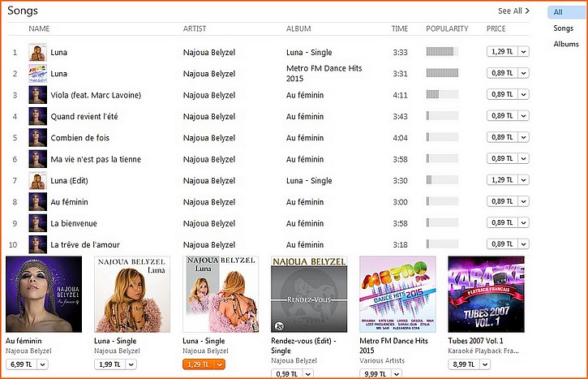Select the Songs filter in sidebar
Viewport: 588px width, 379px height.
tap(563, 28)
